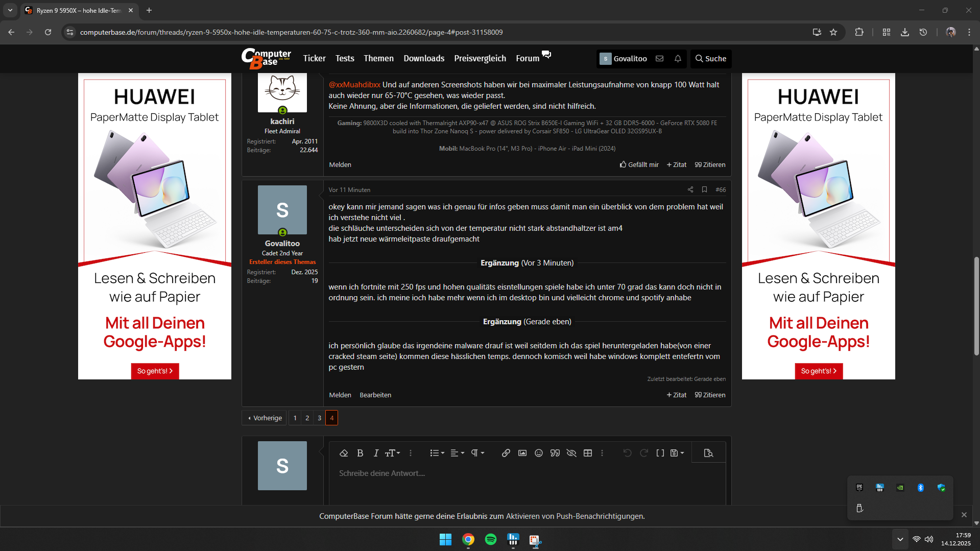Close the push notification permission bar
Viewport: 980px width, 551px height.
click(x=964, y=515)
